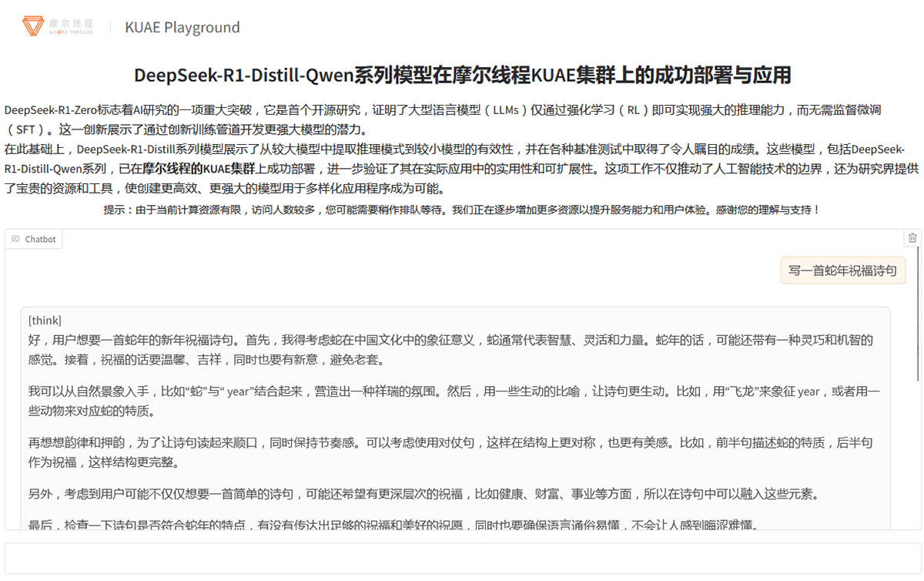This screenshot has width=924, height=581.
Task: Click the paragraph starting 好，用户想要一首
Action: tap(450, 349)
